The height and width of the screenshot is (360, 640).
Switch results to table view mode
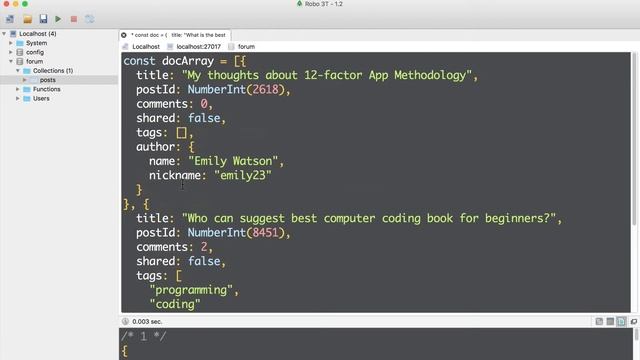click(x=610, y=322)
